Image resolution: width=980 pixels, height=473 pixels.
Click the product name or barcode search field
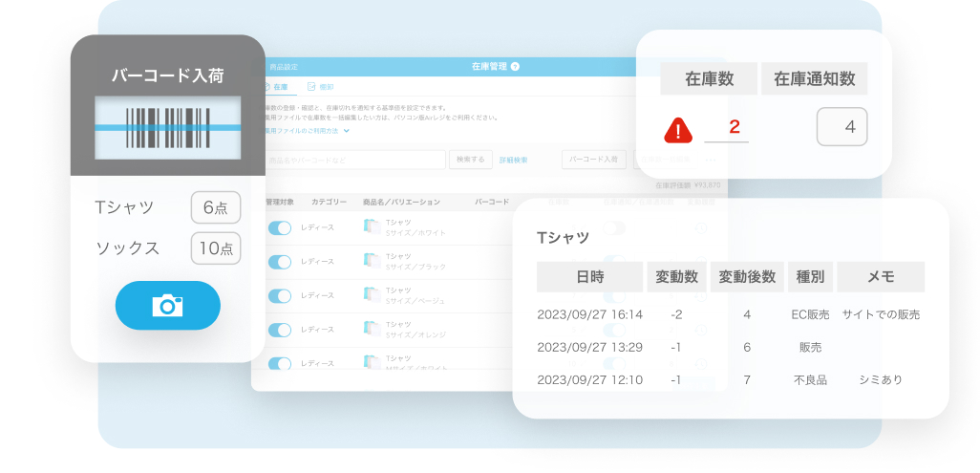click(x=353, y=160)
